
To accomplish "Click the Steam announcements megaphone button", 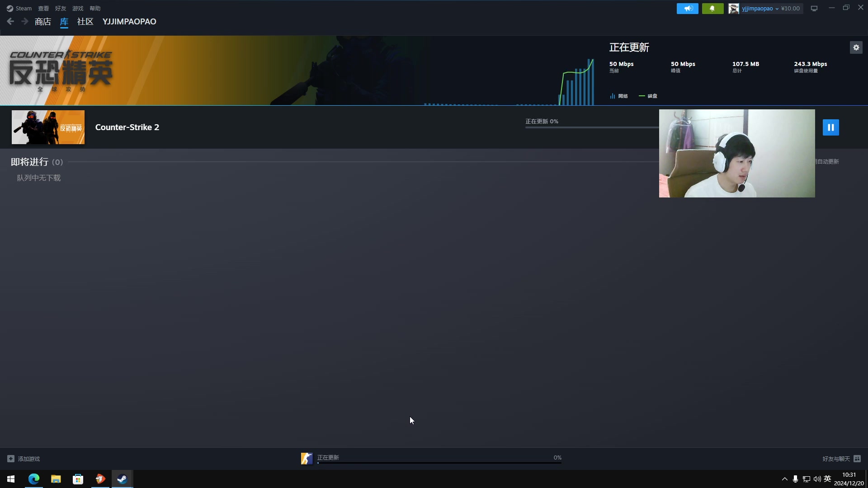I will click(x=688, y=9).
